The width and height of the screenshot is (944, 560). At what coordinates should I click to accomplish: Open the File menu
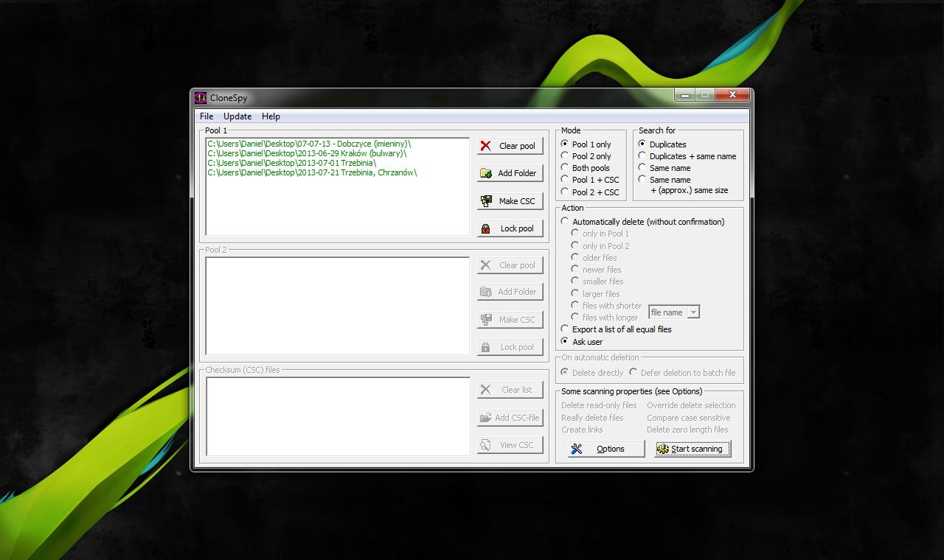tap(206, 116)
